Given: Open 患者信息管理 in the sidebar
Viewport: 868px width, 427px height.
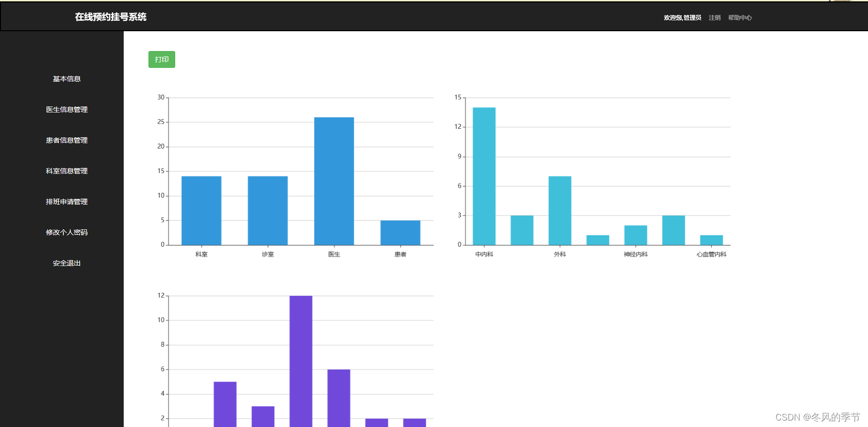Looking at the screenshot, I should pyautogui.click(x=67, y=140).
